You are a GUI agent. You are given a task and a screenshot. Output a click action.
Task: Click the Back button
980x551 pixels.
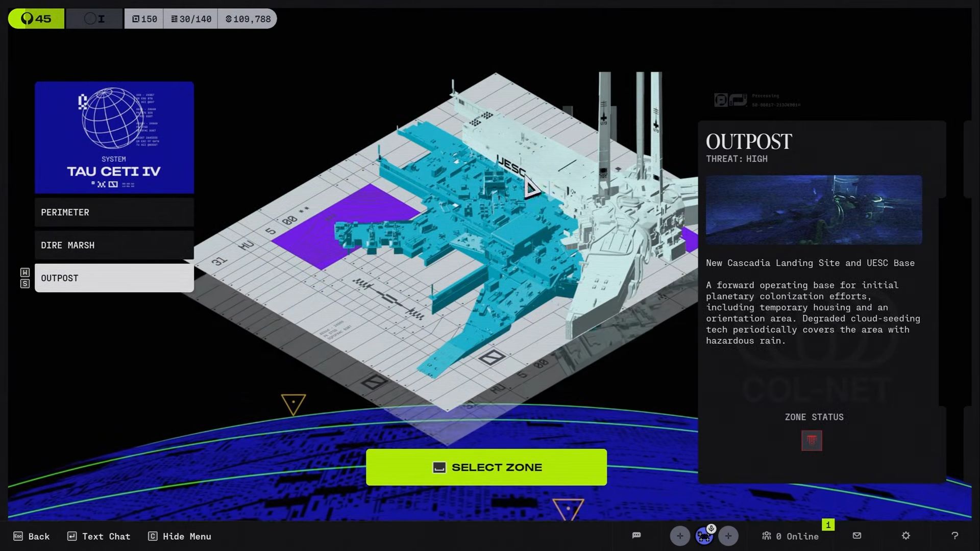[32, 536]
